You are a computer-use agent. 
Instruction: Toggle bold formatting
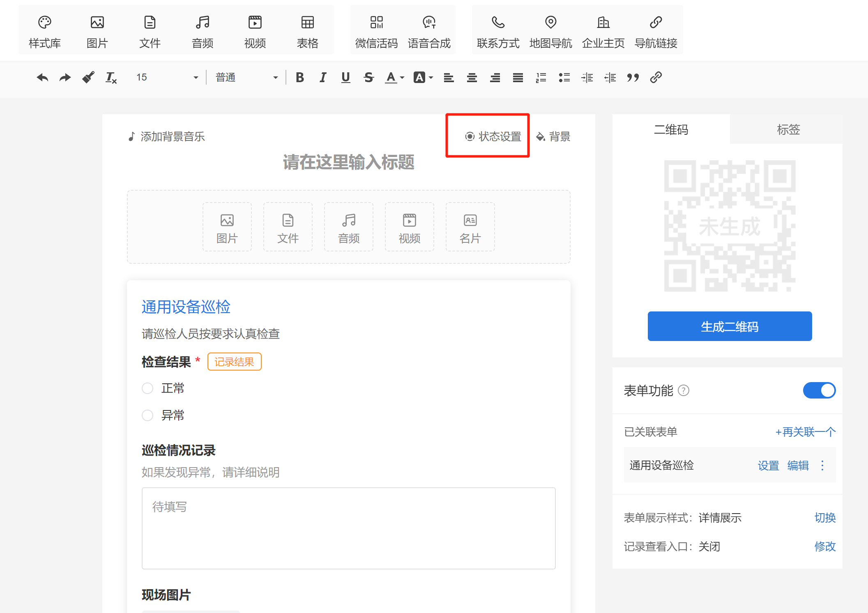click(x=300, y=77)
